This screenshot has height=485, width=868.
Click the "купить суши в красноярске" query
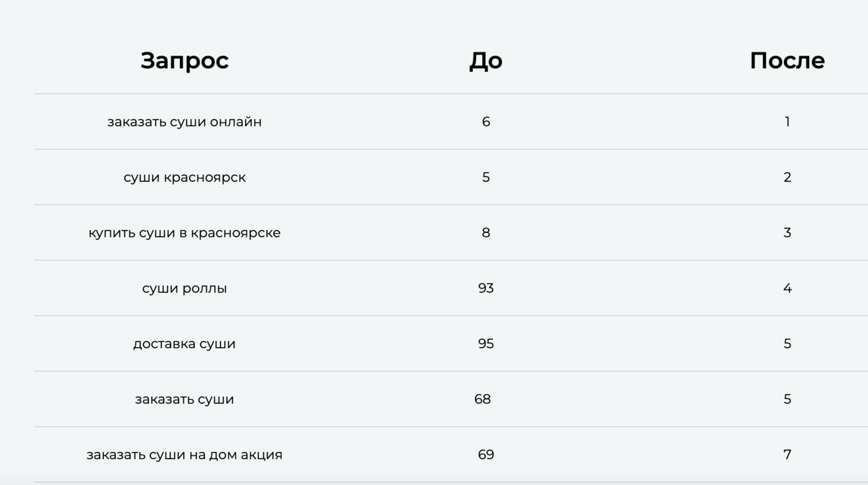(x=185, y=232)
